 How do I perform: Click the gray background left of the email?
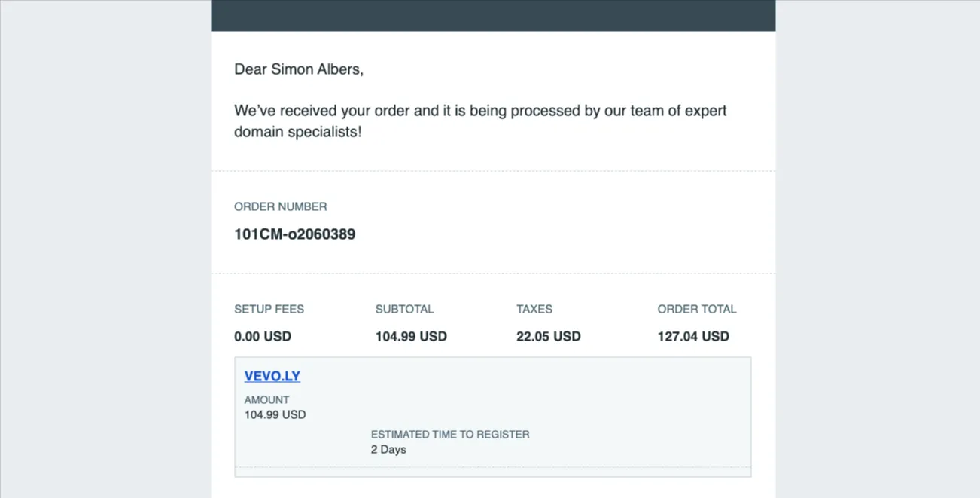click(x=105, y=249)
